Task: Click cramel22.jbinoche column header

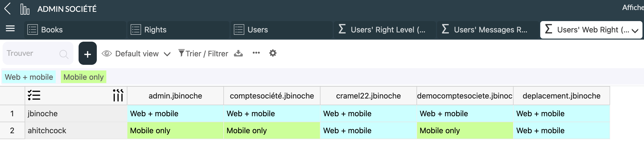Action: tap(368, 96)
